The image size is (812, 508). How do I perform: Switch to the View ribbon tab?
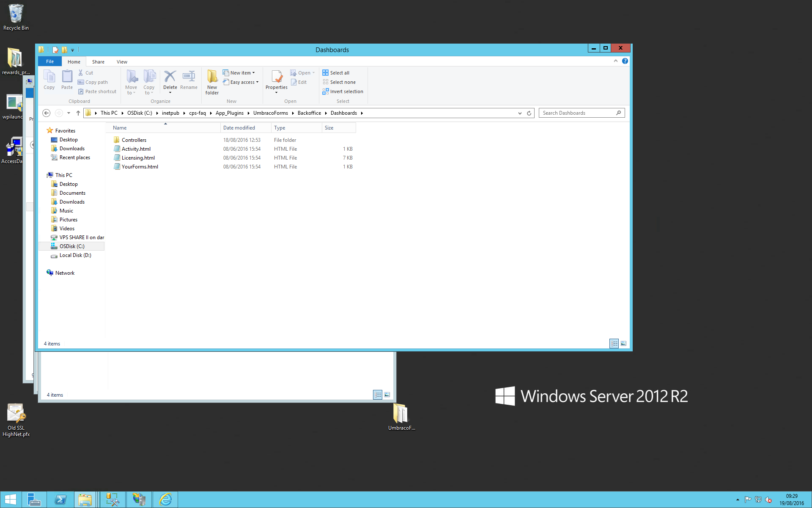coord(122,62)
